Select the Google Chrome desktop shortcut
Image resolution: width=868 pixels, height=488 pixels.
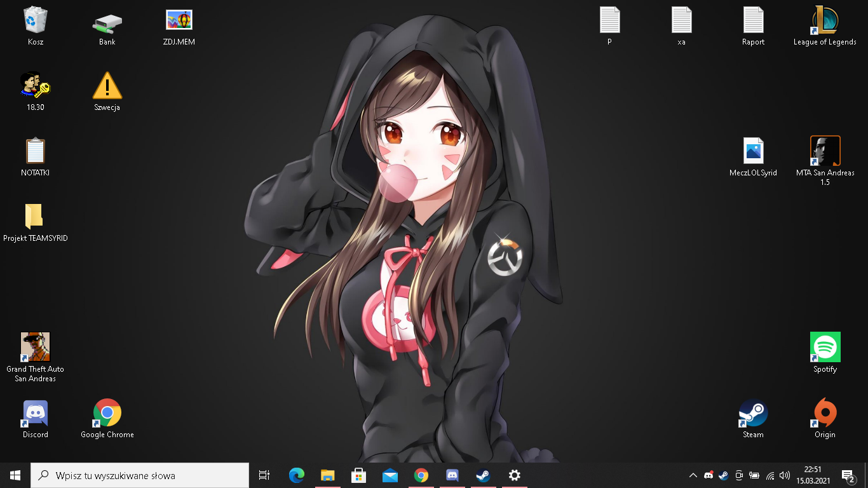[x=107, y=419]
